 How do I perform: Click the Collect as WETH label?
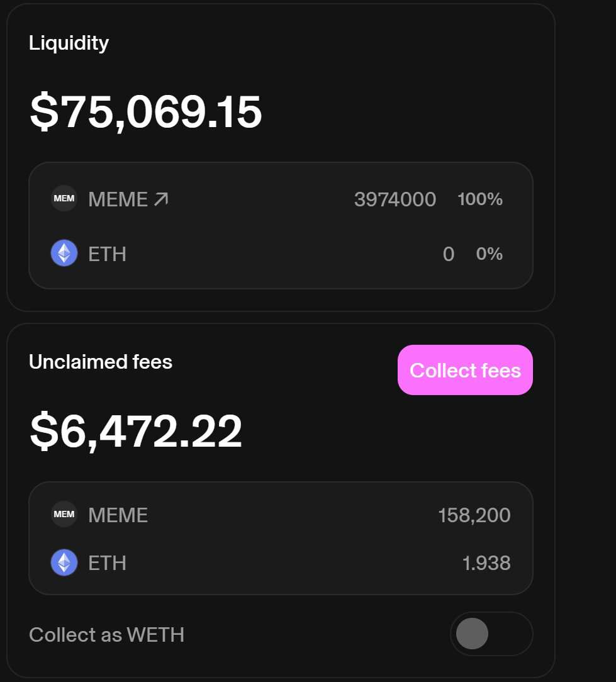point(106,635)
